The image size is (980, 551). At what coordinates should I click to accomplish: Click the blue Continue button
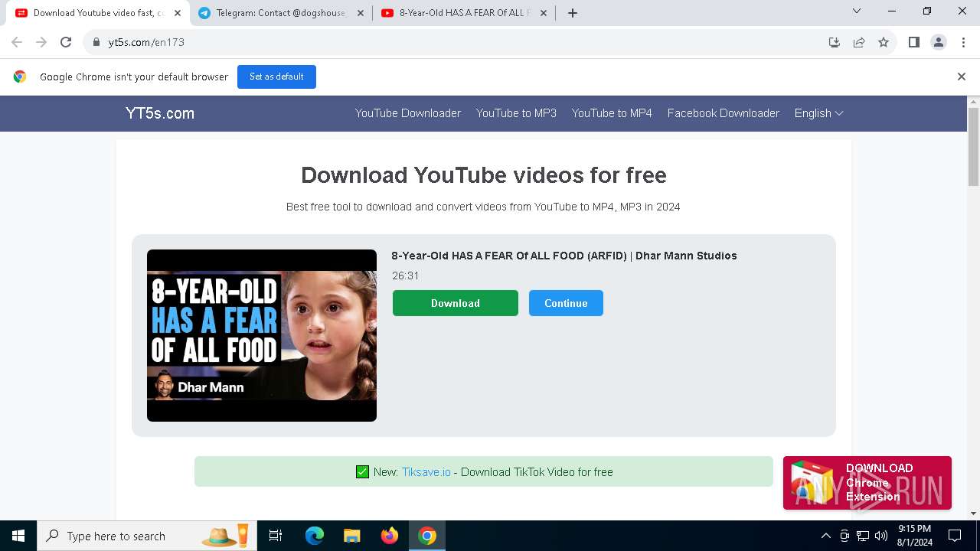(x=566, y=303)
